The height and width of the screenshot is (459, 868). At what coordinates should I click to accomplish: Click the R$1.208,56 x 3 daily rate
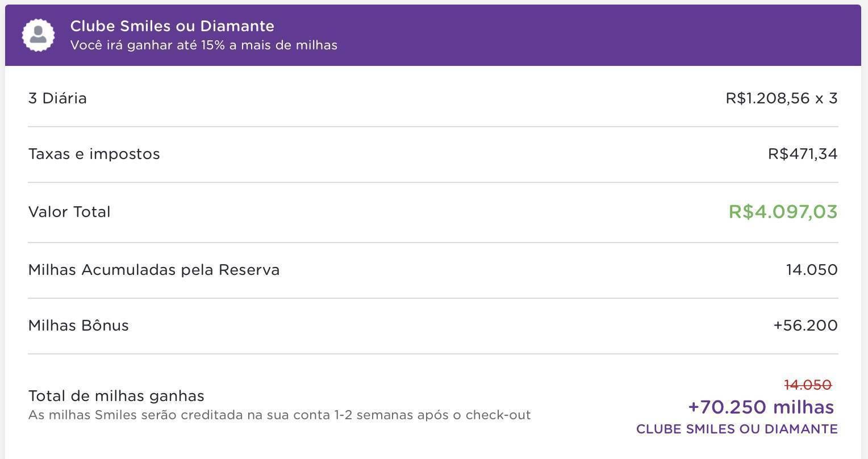[x=782, y=98]
